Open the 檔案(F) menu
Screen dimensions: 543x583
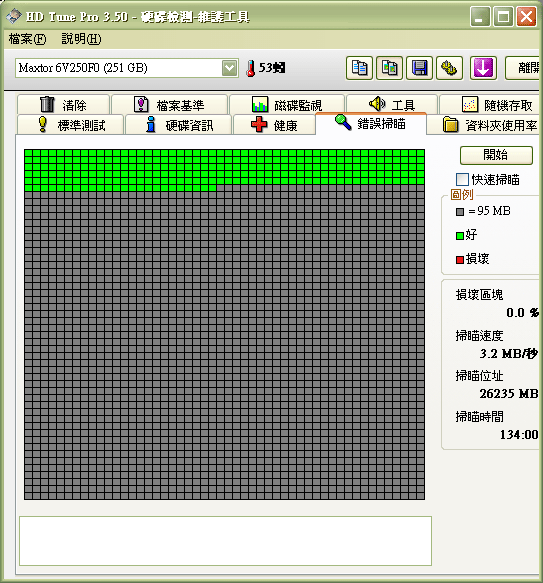click(28, 39)
